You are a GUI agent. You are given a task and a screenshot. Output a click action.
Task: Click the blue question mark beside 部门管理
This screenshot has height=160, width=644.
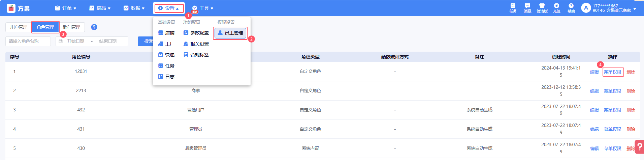click(x=94, y=27)
